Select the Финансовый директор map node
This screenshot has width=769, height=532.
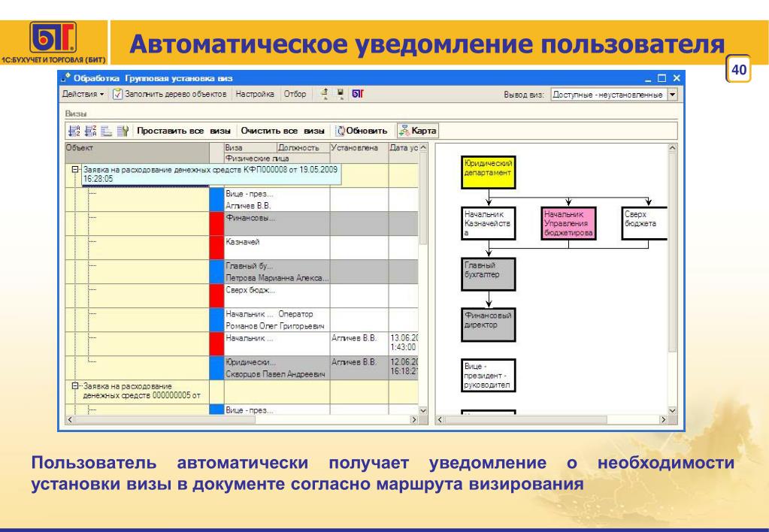tap(488, 325)
